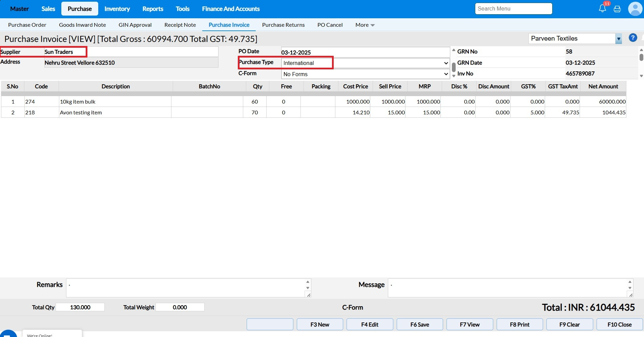This screenshot has height=337, width=644.
Task: Open the chat widget bubble icon
Action: click(x=8, y=334)
